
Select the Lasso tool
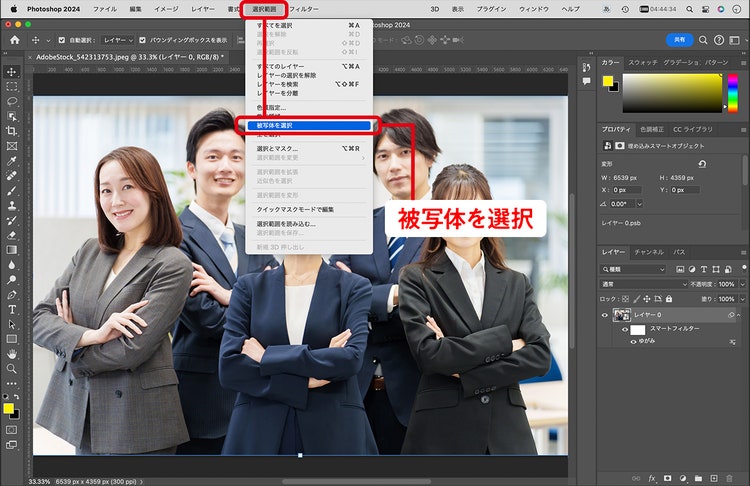[11, 101]
